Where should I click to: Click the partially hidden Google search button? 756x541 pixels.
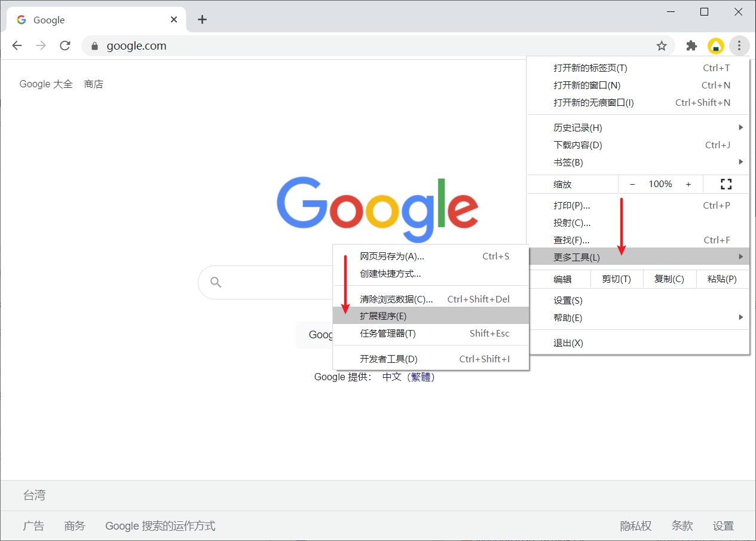(x=314, y=335)
